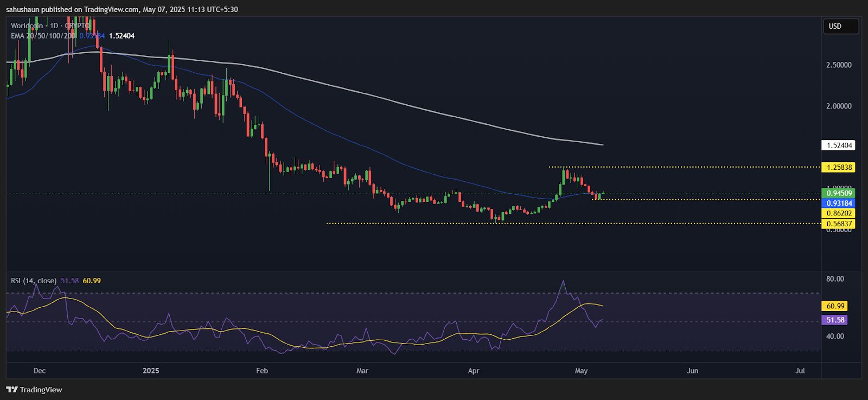
Task: Click the 2.00000 price axis tick
Action: [x=839, y=106]
